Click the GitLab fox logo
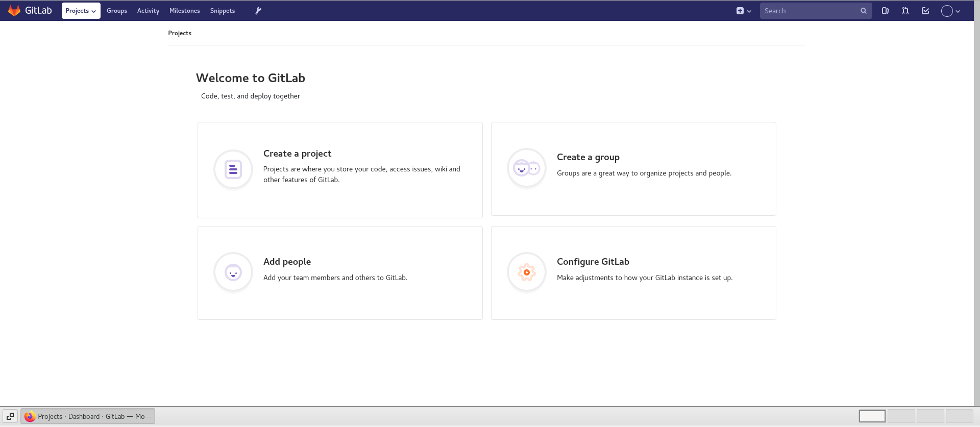 click(14, 11)
